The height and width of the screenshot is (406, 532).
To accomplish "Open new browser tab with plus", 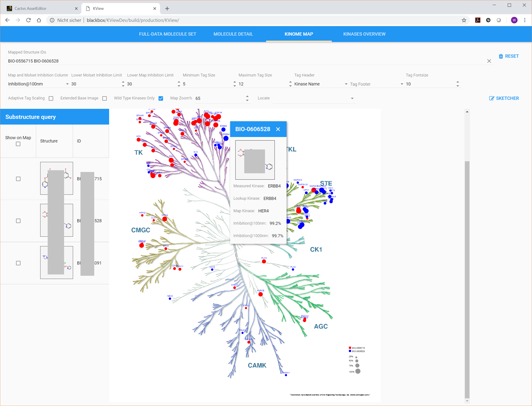I will [x=167, y=9].
